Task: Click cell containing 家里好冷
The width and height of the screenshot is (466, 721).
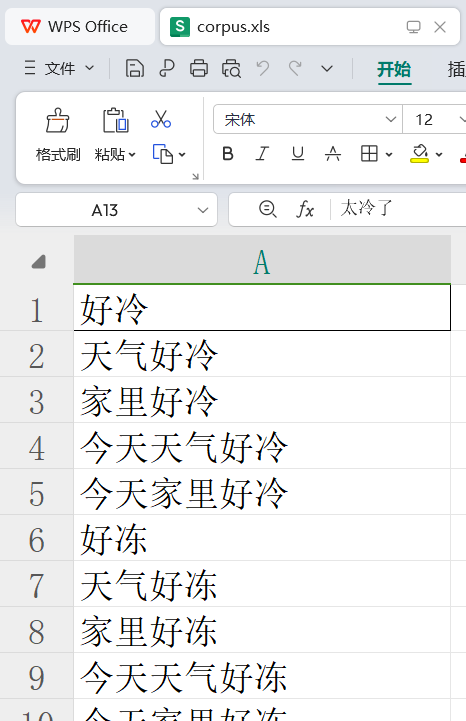Action: tap(262, 400)
